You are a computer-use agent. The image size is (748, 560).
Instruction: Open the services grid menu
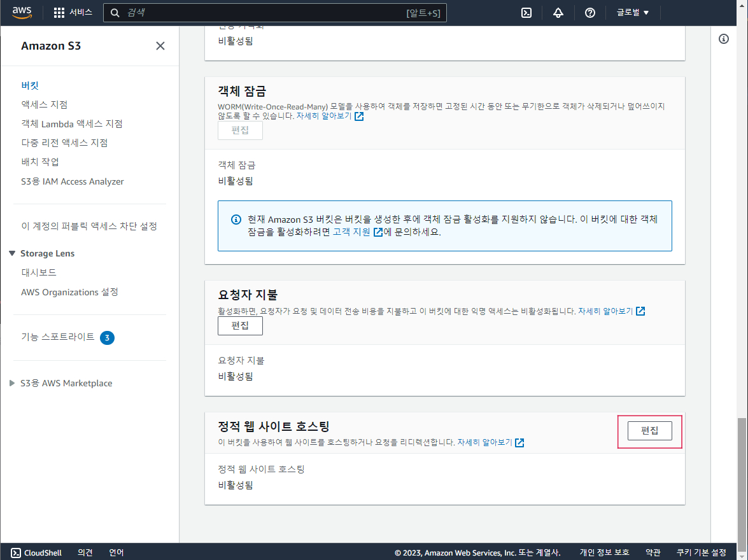59,13
